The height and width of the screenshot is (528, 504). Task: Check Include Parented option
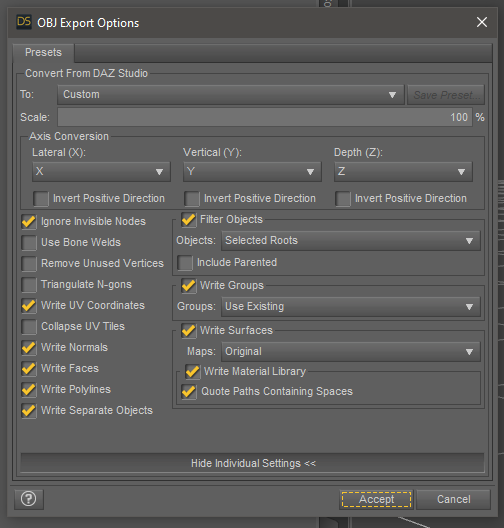[x=185, y=263]
